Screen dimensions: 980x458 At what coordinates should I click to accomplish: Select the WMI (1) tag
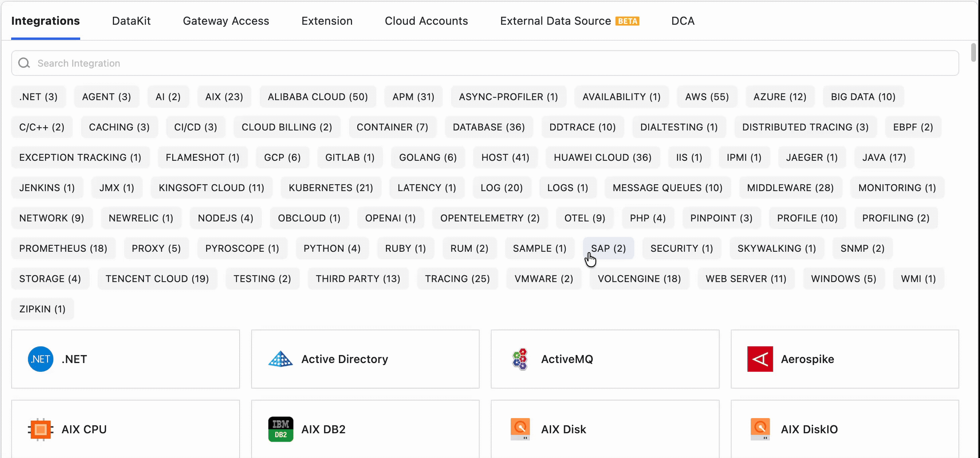pos(919,278)
